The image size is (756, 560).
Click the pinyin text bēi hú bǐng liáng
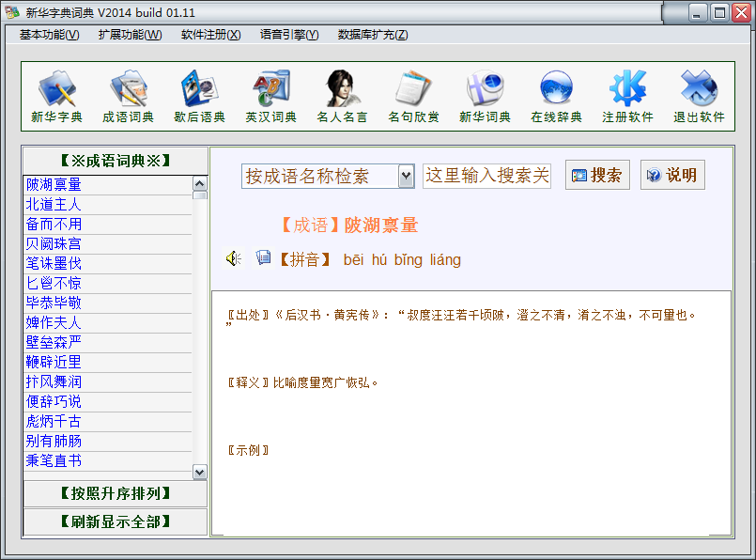coord(402,260)
